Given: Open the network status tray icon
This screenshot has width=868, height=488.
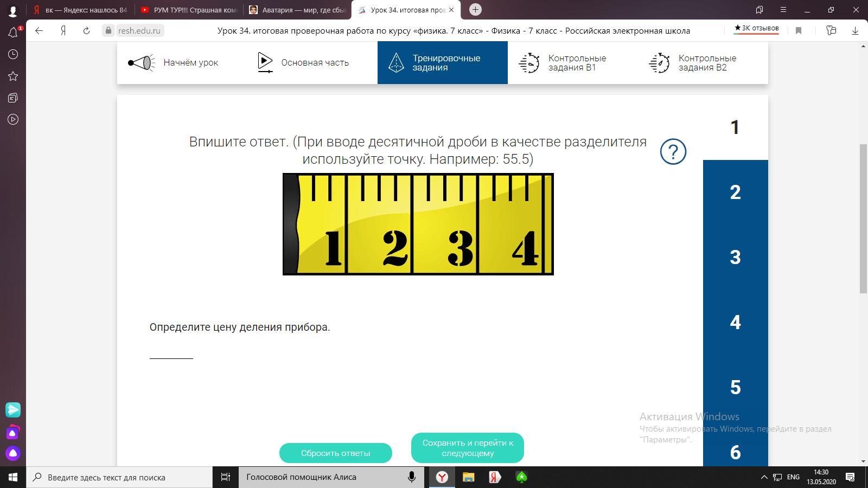Looking at the screenshot, I should click(x=778, y=477).
